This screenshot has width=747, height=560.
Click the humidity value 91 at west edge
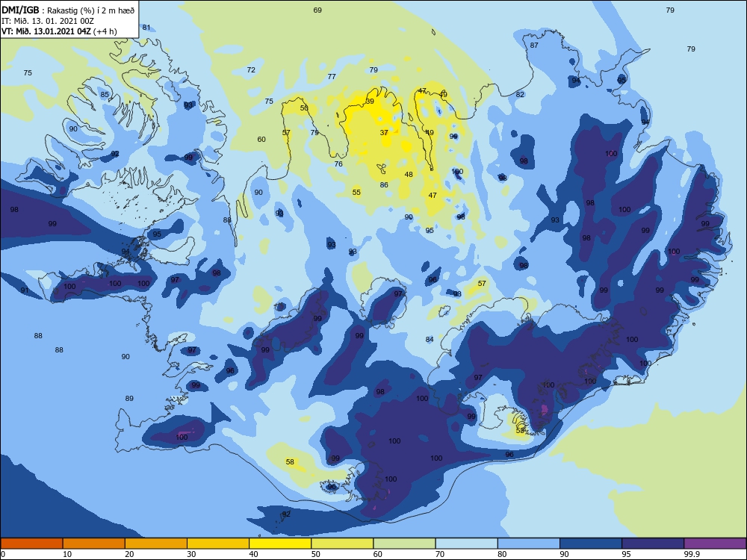pyautogui.click(x=25, y=290)
